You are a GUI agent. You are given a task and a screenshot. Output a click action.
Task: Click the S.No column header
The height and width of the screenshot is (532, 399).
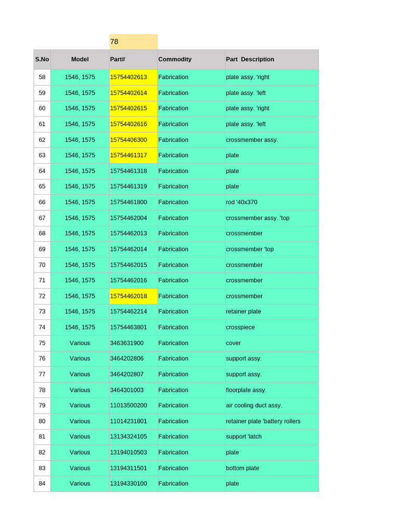[x=42, y=59]
